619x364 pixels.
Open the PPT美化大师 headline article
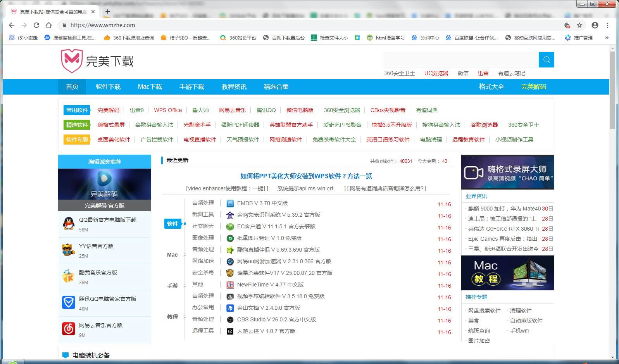(x=306, y=176)
